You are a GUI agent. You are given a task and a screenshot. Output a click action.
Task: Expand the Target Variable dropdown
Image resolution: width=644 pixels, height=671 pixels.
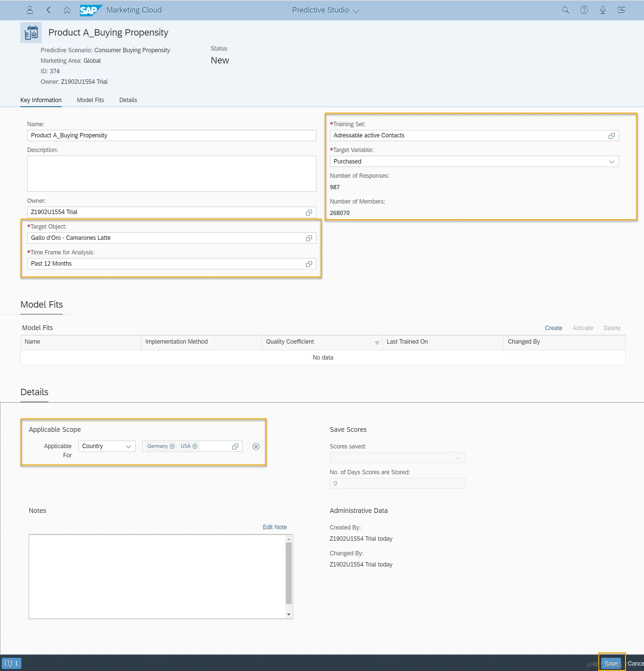click(x=611, y=161)
